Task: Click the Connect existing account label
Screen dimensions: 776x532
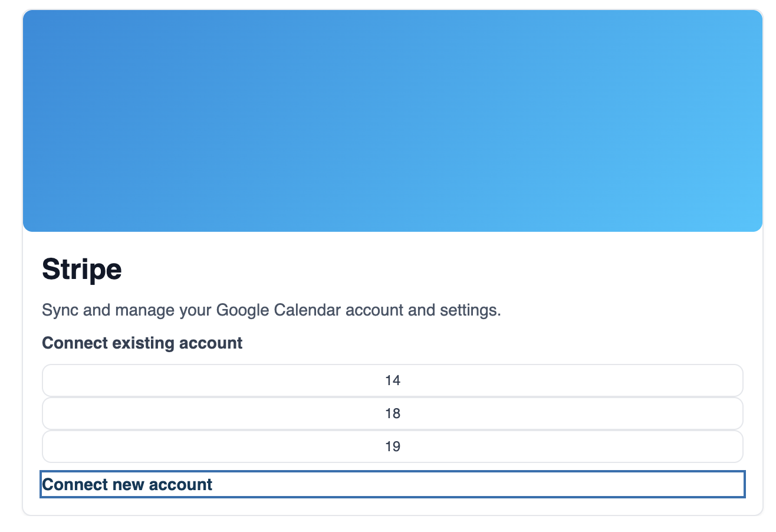Action: click(x=142, y=343)
